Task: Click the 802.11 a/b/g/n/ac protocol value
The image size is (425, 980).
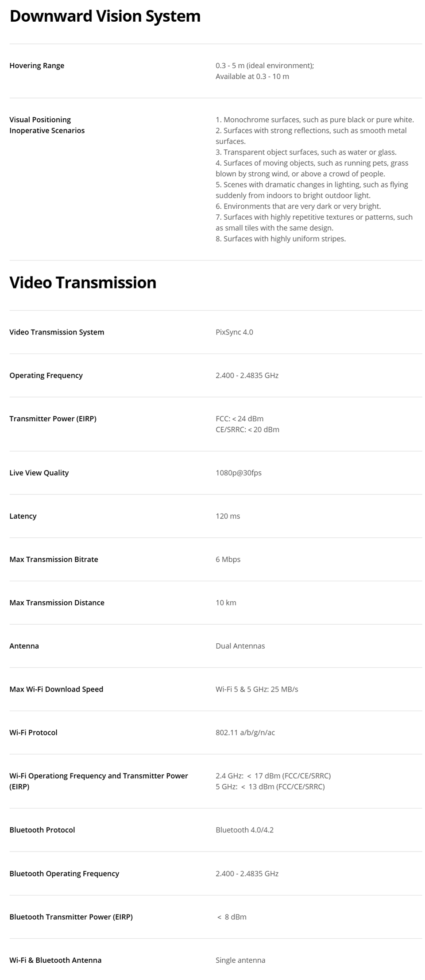Action: (245, 733)
